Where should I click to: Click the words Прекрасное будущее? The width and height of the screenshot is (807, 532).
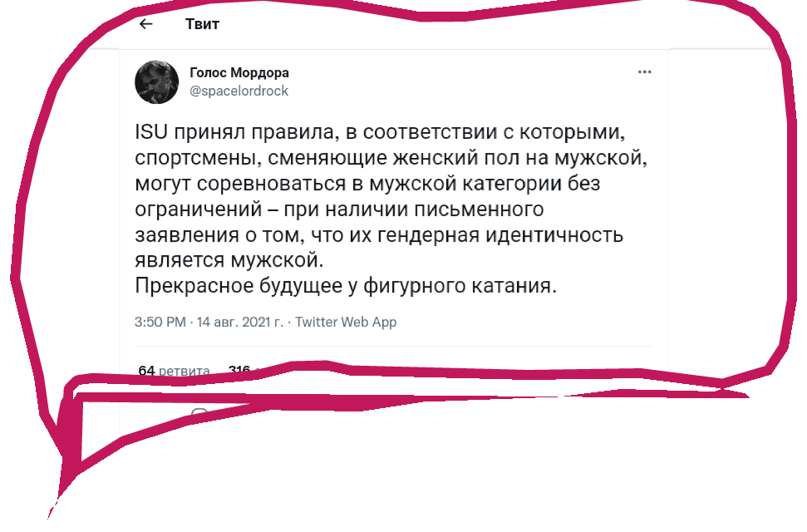(239, 286)
